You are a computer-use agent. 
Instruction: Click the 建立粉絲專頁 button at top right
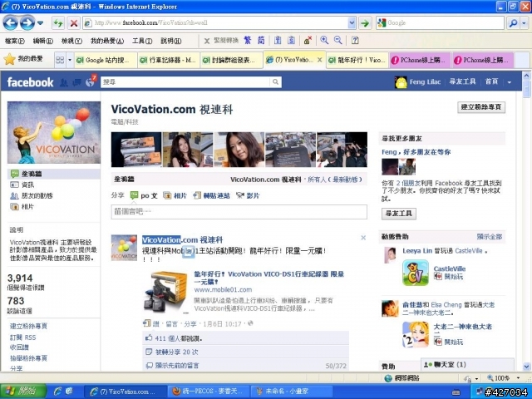[481, 107]
